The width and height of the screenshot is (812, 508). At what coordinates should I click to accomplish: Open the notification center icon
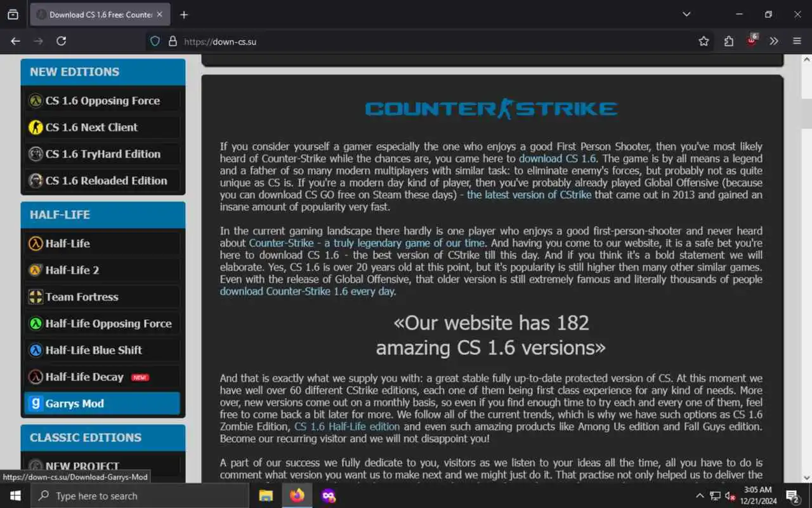pyautogui.click(x=793, y=496)
